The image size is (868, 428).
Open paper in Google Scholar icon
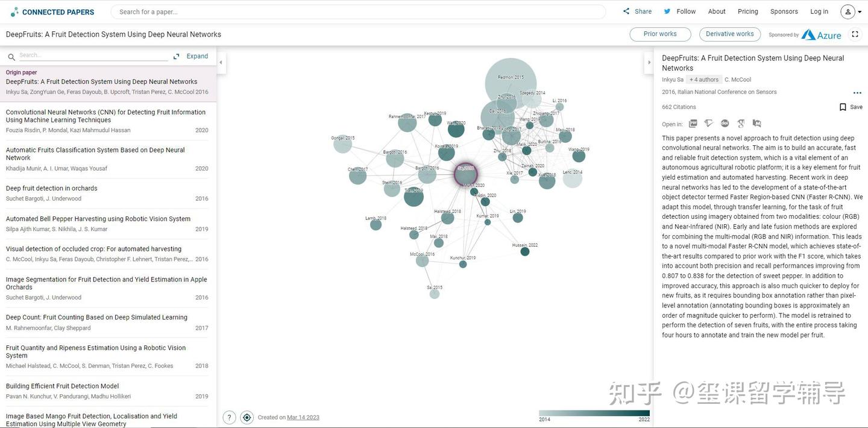coord(741,124)
